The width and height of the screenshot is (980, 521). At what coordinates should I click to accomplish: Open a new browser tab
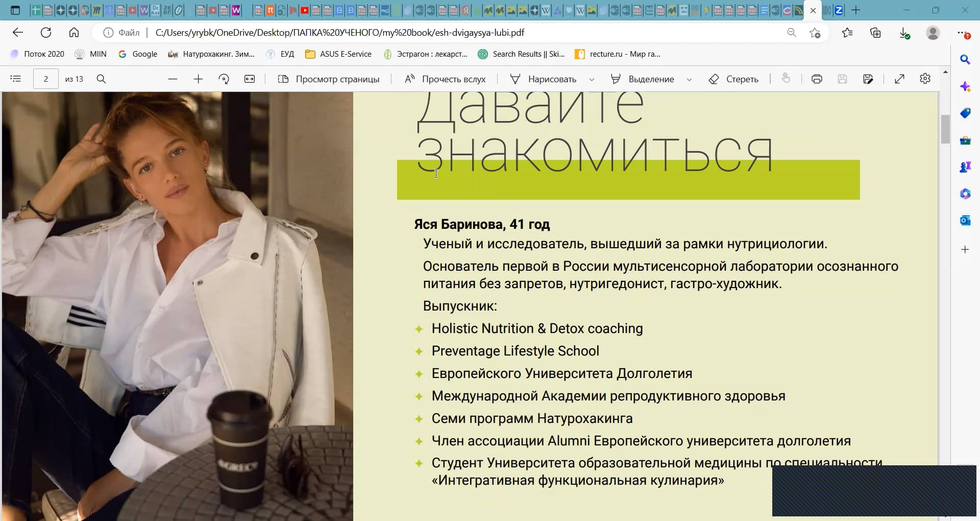click(x=856, y=10)
